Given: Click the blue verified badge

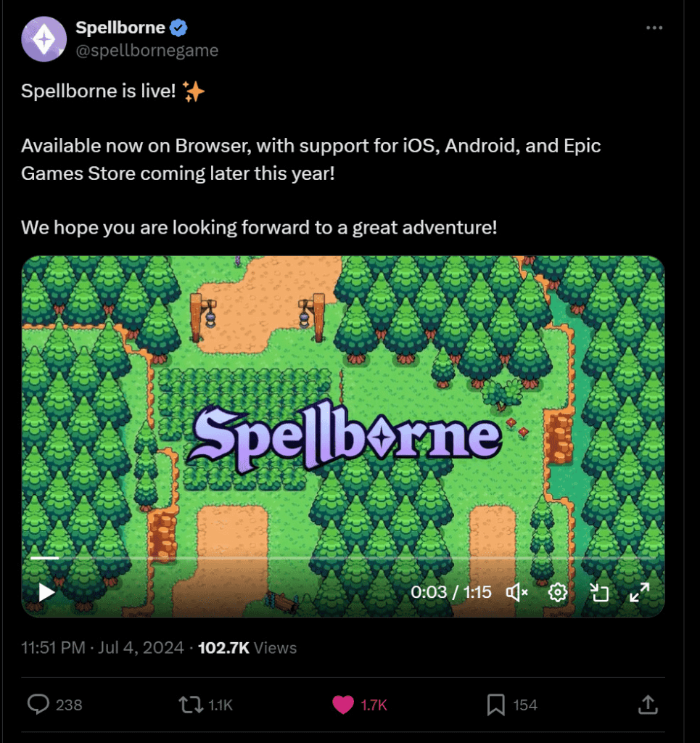Looking at the screenshot, I should tap(178, 28).
